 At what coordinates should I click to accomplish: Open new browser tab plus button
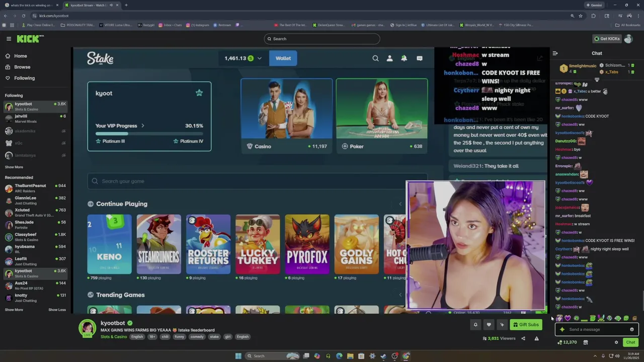click(126, 5)
